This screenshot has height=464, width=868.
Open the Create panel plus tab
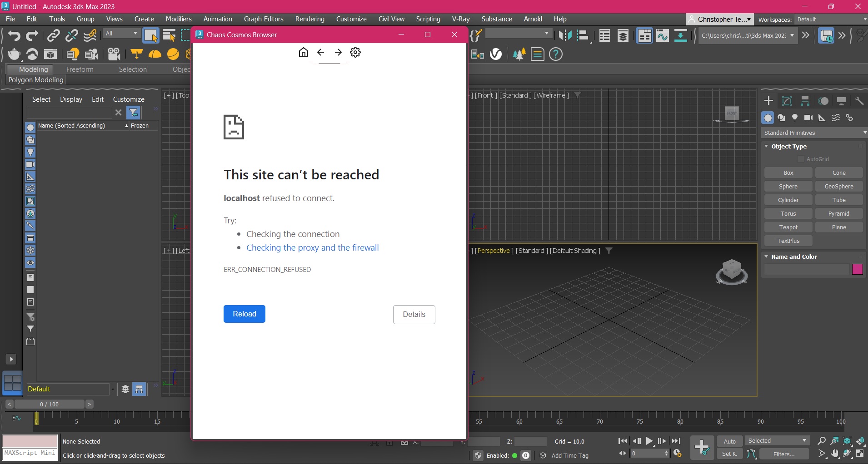[x=769, y=101]
